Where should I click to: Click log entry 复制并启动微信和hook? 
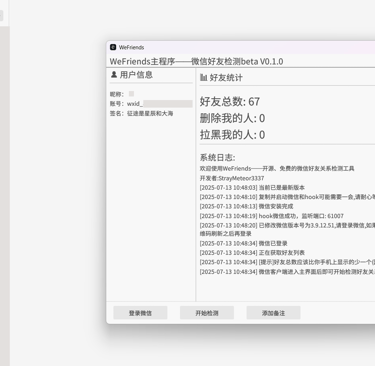click(287, 197)
